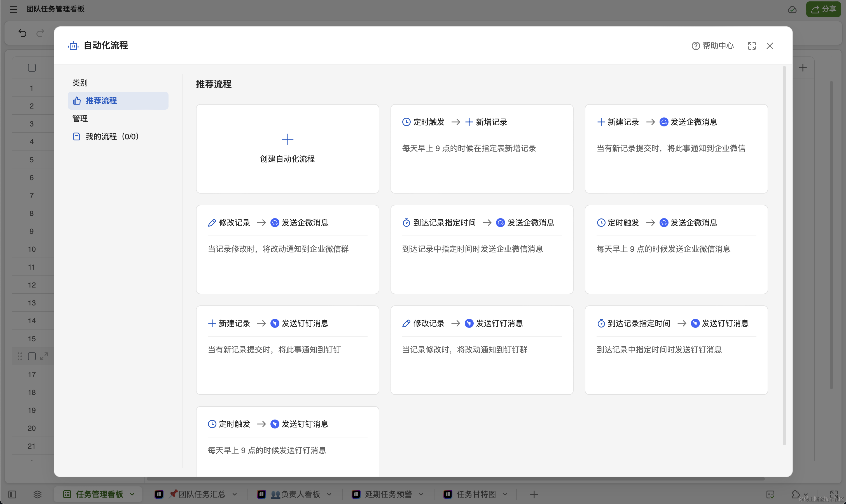Click the add column plus icon
Screen dimensions: 846x504
(803, 68)
